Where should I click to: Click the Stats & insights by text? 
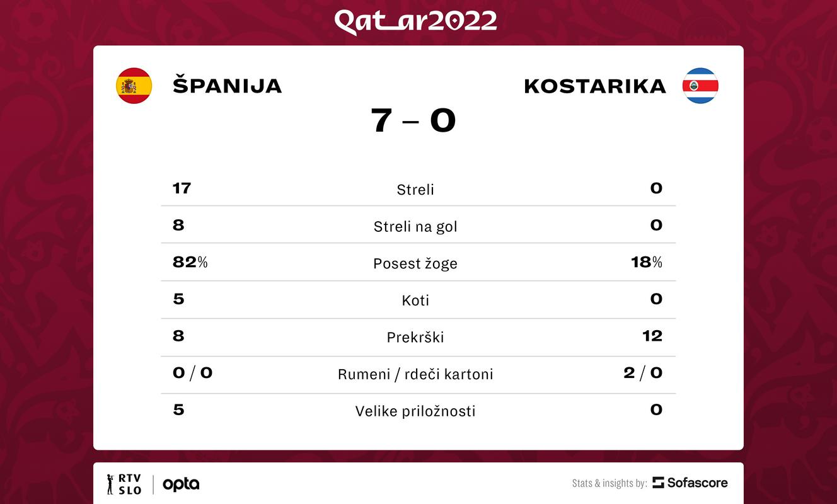(609, 483)
